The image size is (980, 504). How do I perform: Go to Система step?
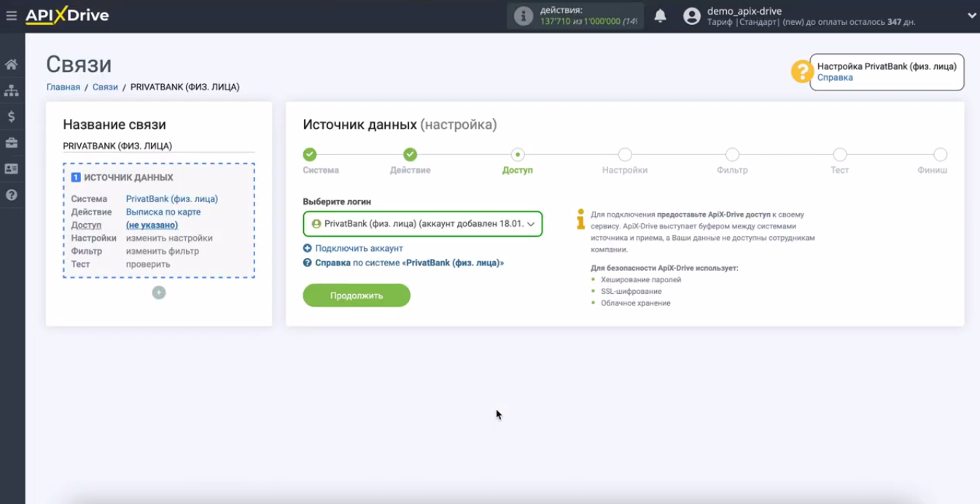(x=310, y=155)
